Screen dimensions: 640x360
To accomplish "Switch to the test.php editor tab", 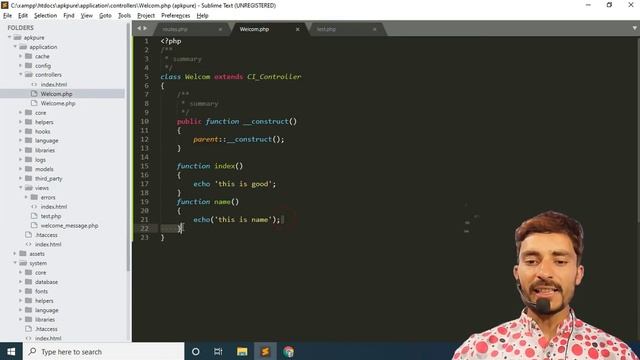I will (x=326, y=29).
